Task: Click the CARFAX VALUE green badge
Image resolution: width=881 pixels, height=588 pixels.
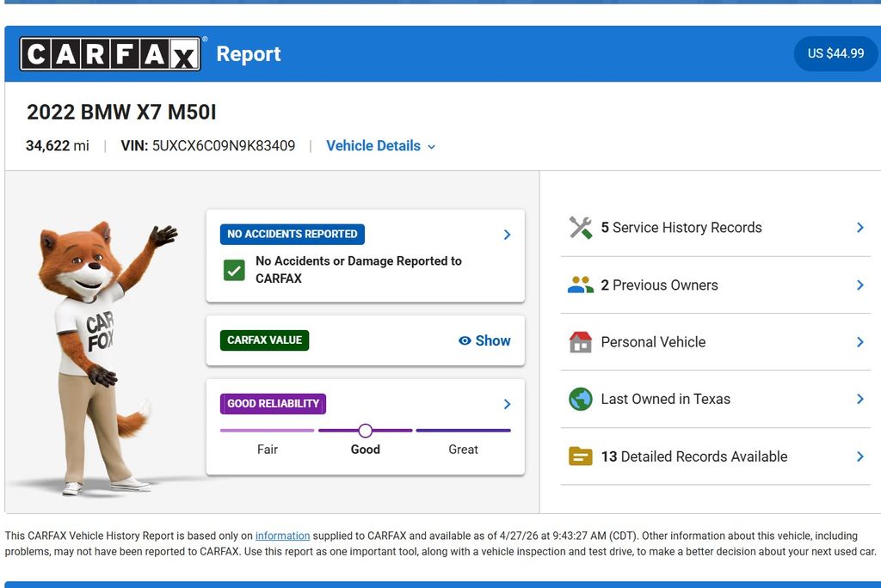Action: 264,340
